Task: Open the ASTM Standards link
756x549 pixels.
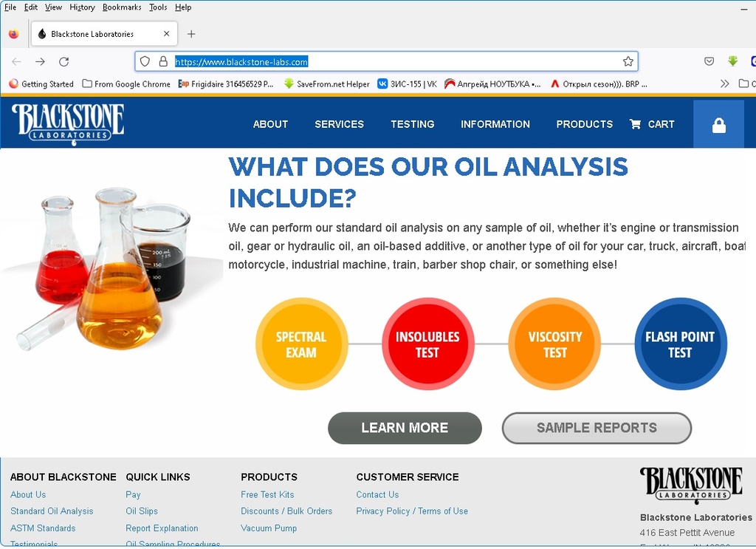Action: 43,528
